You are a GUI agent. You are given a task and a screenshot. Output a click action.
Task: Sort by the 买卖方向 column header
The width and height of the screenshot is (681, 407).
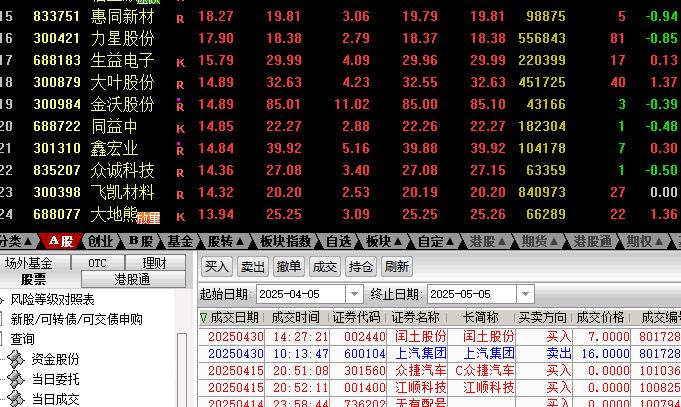[542, 318]
